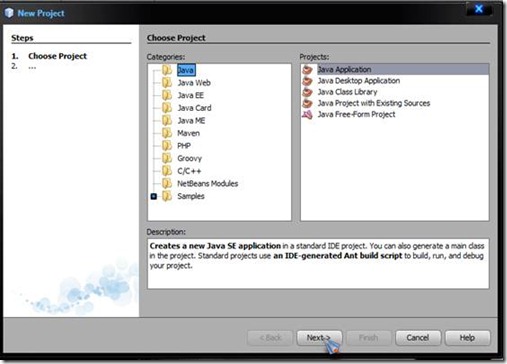Viewport: 507px width, 364px height.
Task: Click 'Choose Project' step in Steps list
Action: pos(57,56)
